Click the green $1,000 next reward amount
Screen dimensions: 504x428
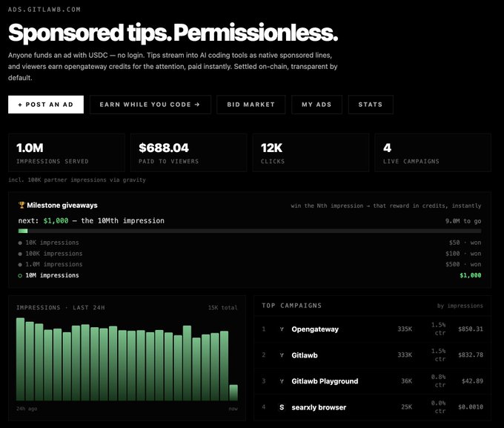click(56, 221)
